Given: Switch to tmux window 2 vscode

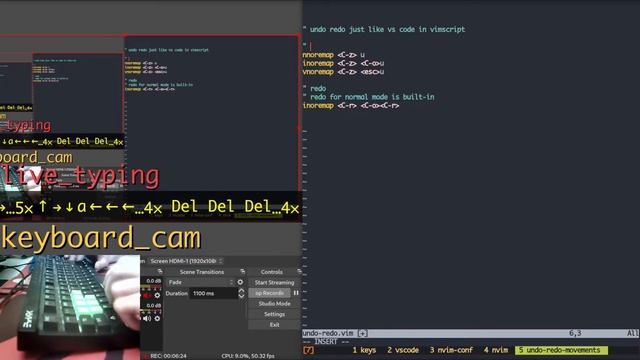Looking at the screenshot, I should point(403,350).
